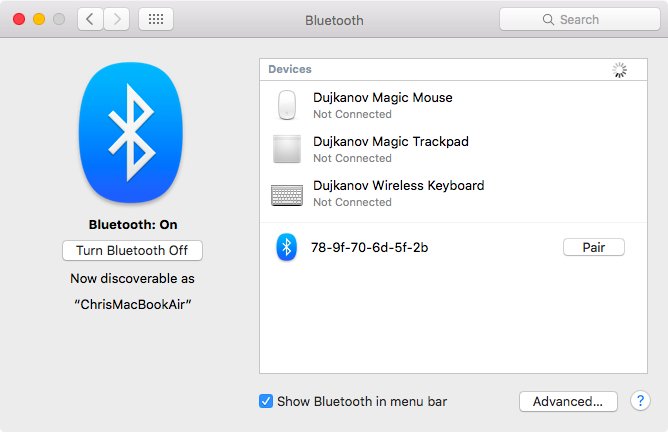Pair with device 78-9f-70-6d-5f-2b

pos(594,247)
